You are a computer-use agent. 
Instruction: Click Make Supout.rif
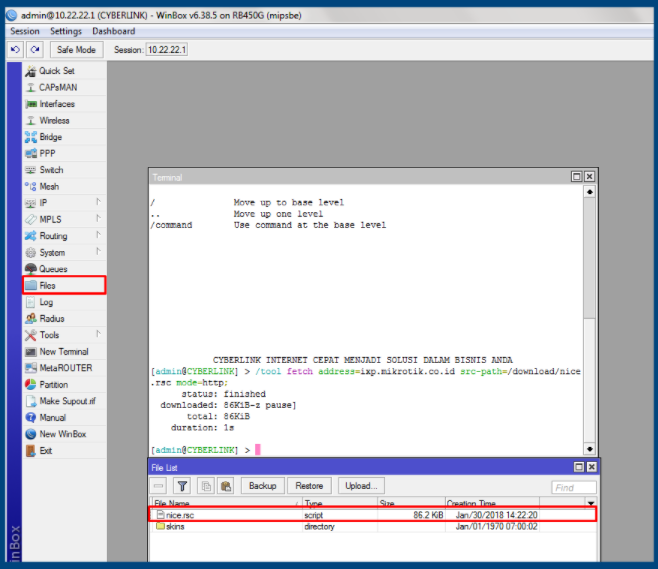[x=64, y=401]
